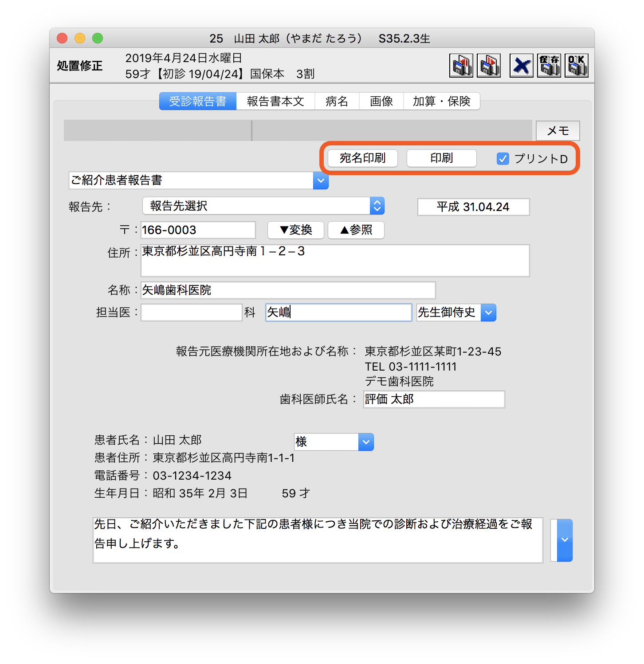644x664 pixels.
Task: Click the OK save icon button
Action: pyautogui.click(x=576, y=66)
